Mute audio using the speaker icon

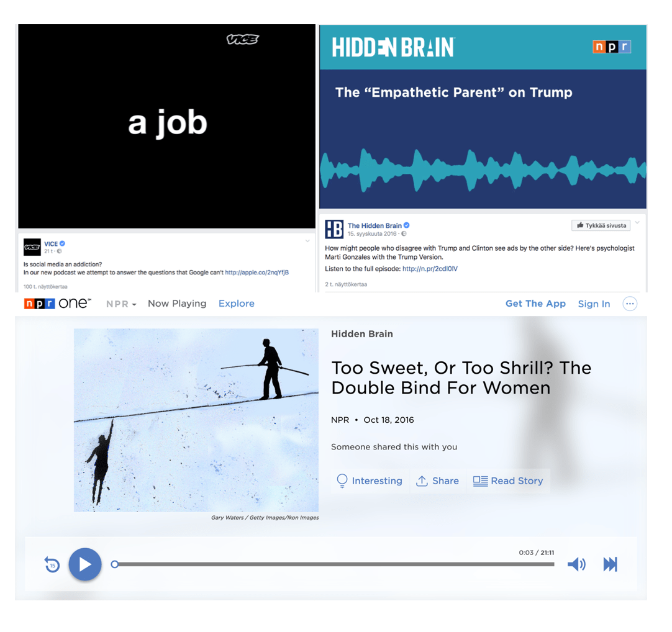[x=576, y=564]
